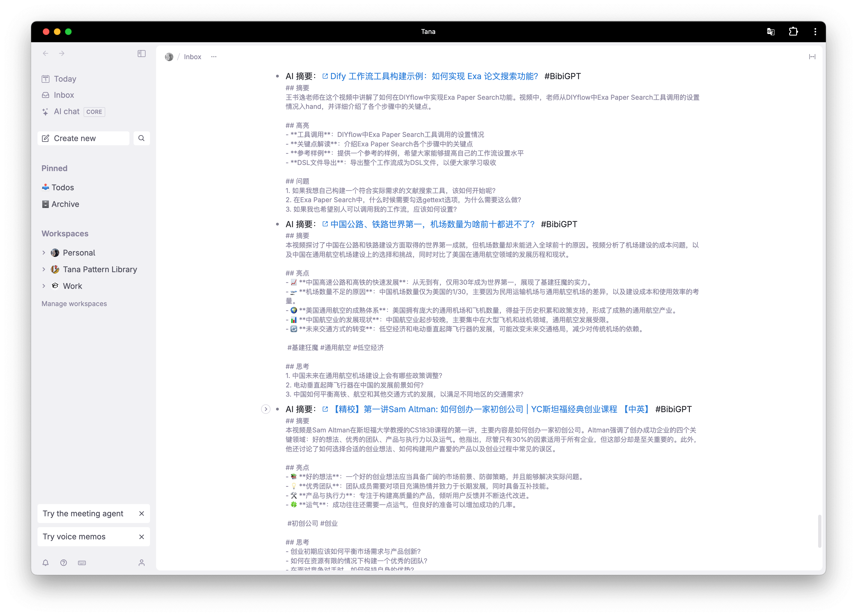Image resolution: width=857 pixels, height=616 pixels.
Task: Expand the Tana Pattern Library workspace
Action: tap(44, 269)
